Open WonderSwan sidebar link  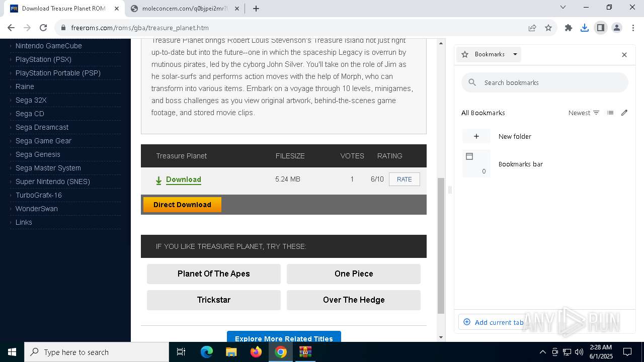point(37,209)
